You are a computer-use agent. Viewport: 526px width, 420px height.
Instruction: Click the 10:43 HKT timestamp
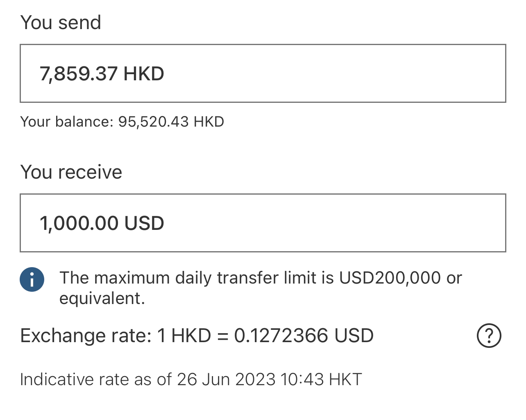point(322,379)
